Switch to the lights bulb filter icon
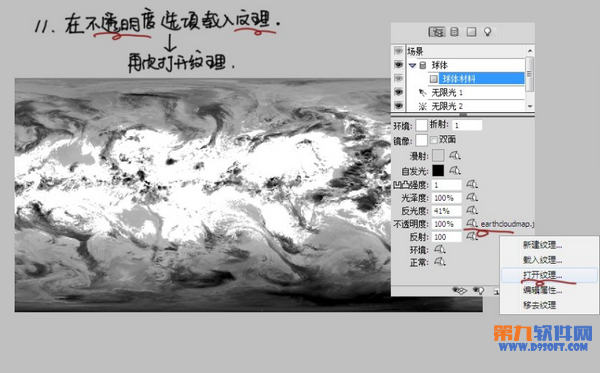Screen dimensions: 600x373 coord(488,32)
